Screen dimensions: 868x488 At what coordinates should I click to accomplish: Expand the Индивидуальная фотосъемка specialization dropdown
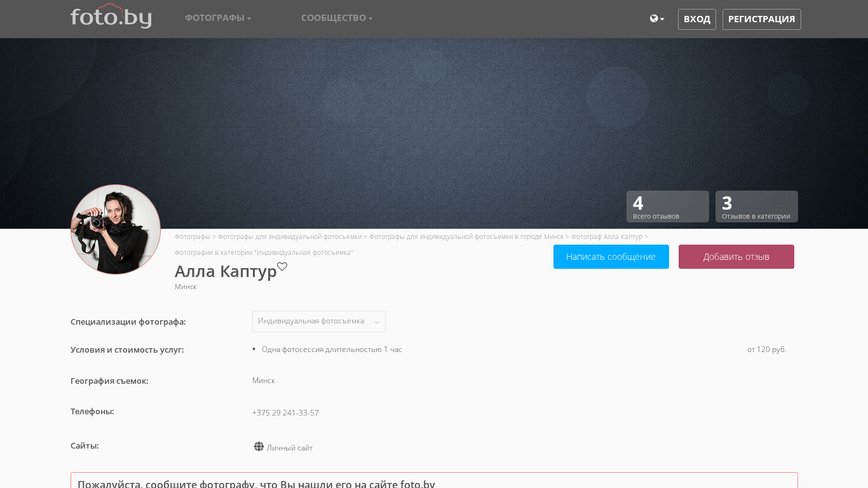point(318,322)
